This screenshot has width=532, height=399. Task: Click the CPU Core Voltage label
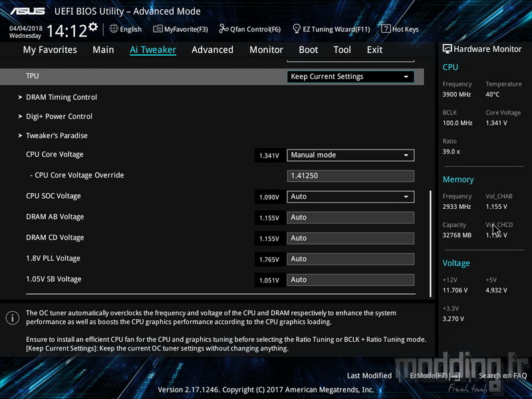(55, 154)
